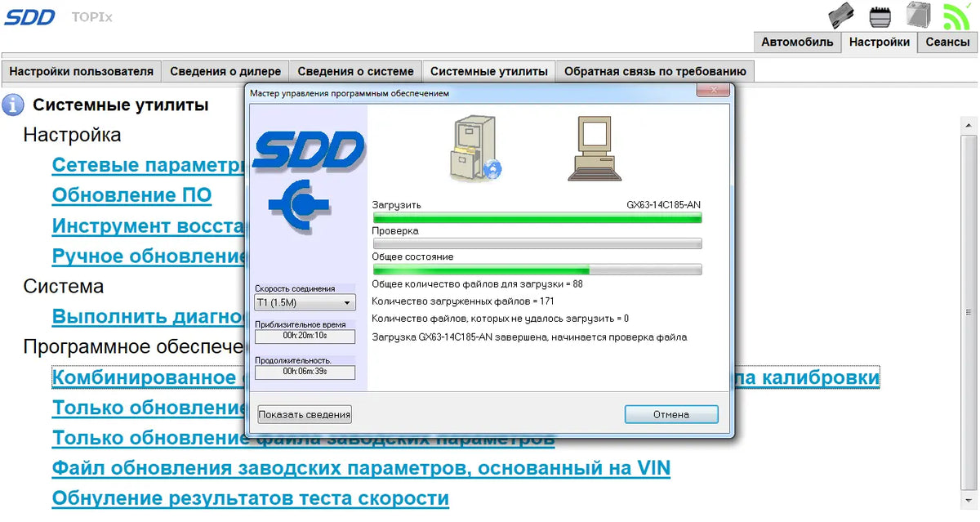Open the Комбинированное... калибровки link
Image resolution: width=980 pixels, height=522 pixels.
point(465,377)
